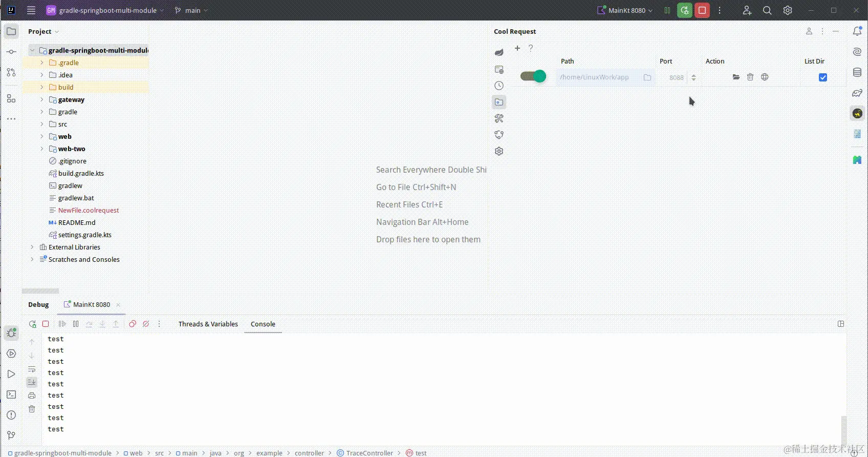Pause program in debug toolbar

tap(76, 324)
